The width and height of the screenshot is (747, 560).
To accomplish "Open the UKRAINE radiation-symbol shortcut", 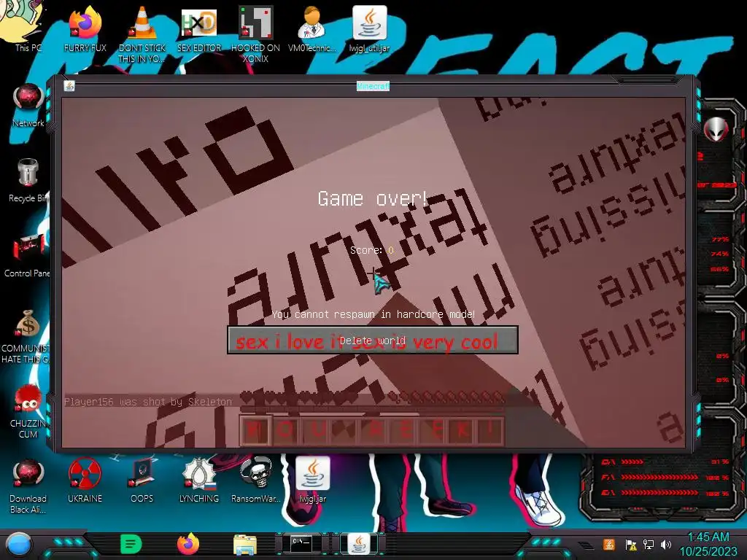I will [x=85, y=480].
